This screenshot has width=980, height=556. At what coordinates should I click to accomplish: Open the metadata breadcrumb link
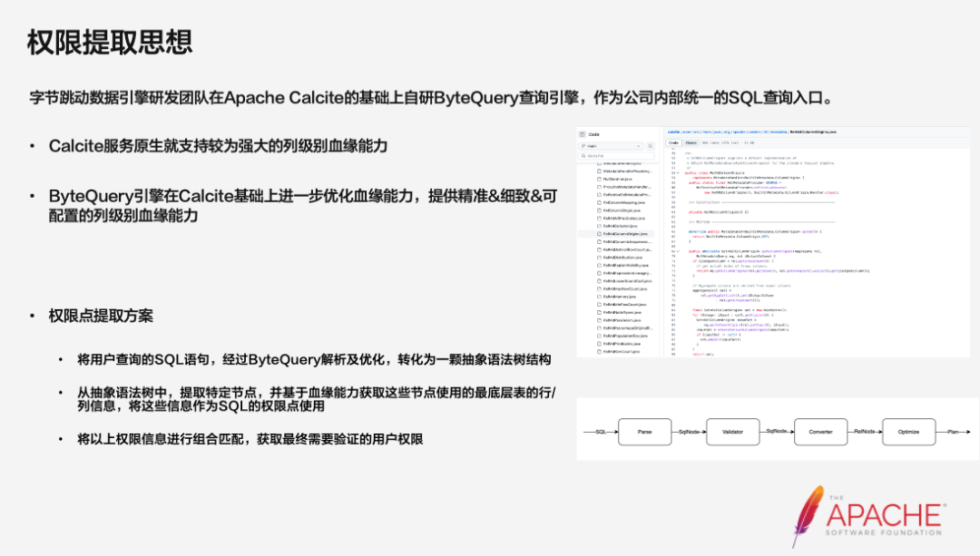[779, 132]
